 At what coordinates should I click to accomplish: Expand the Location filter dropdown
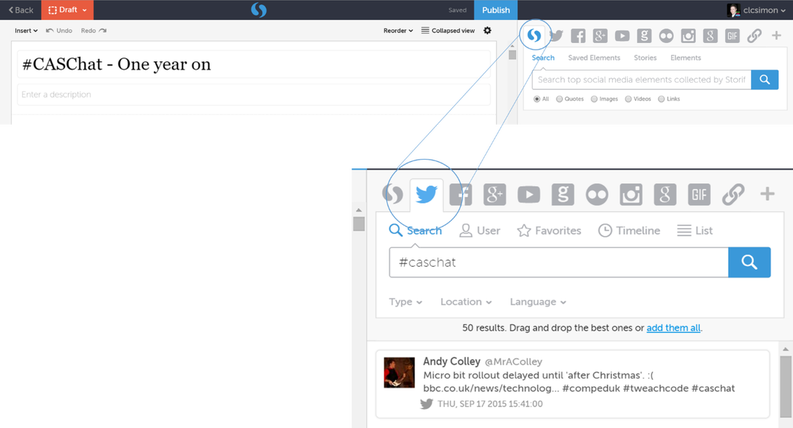click(x=465, y=302)
